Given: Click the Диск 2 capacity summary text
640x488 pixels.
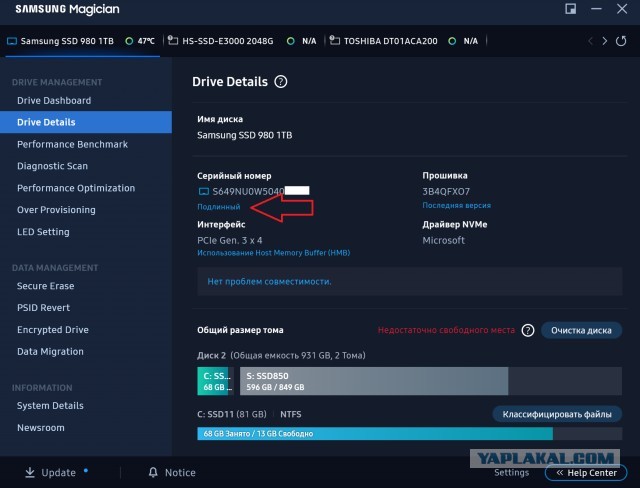Looking at the screenshot, I should tap(281, 355).
